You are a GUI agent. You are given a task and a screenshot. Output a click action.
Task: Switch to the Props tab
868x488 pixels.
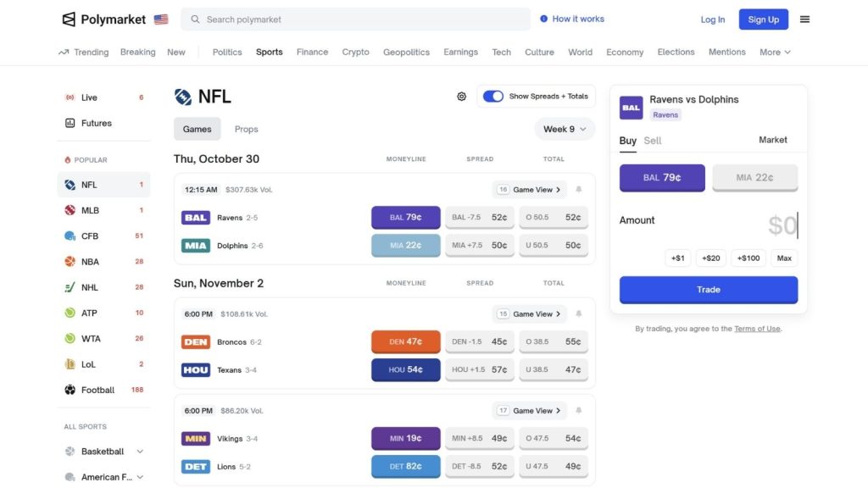(246, 129)
